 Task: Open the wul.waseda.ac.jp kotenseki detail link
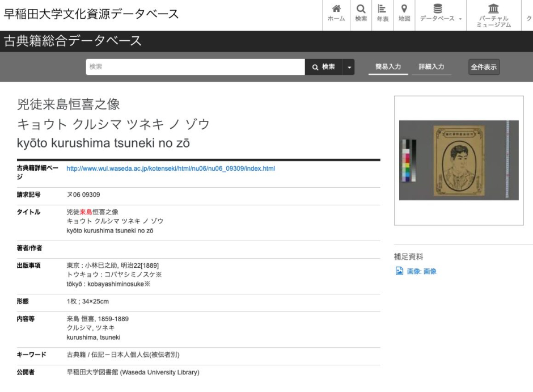171,168
